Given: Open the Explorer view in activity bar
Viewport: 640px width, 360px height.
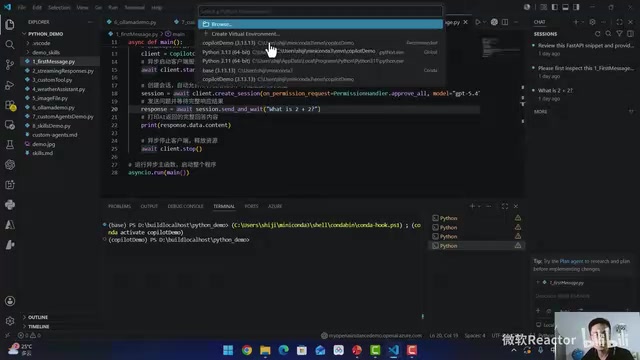Looking at the screenshot, I should click(10, 24).
